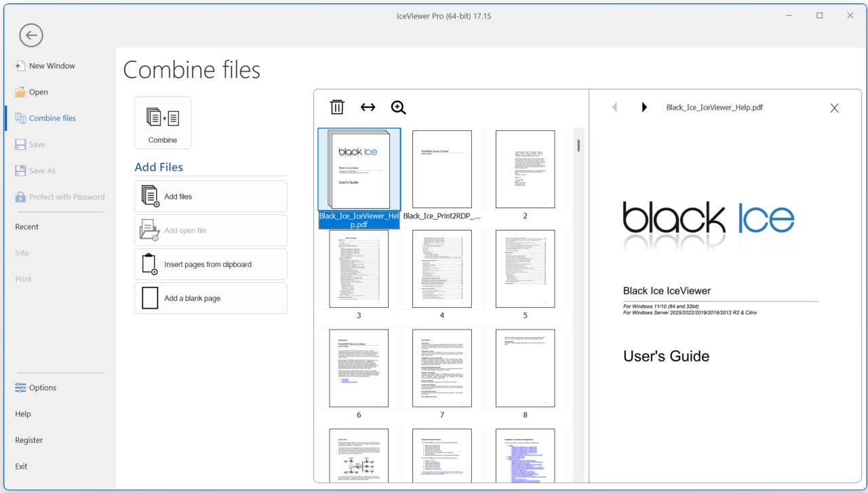
Task: Delete selected page with trash icon
Action: (x=337, y=107)
